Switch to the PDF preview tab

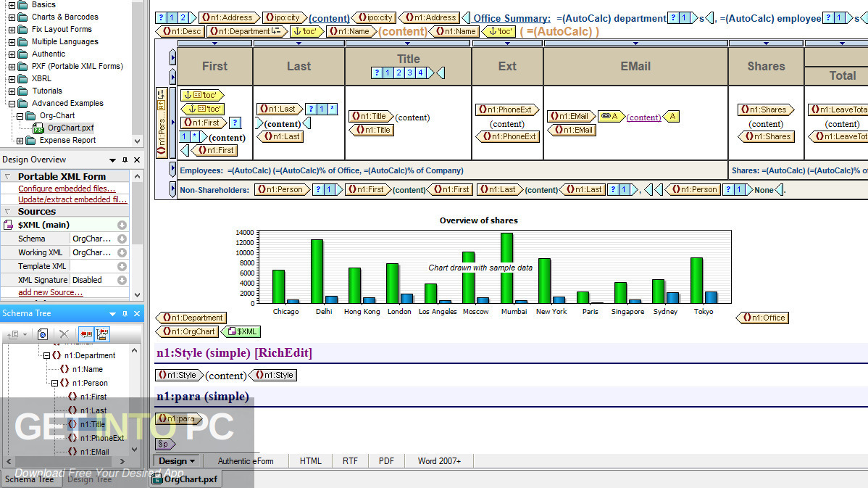tap(386, 461)
